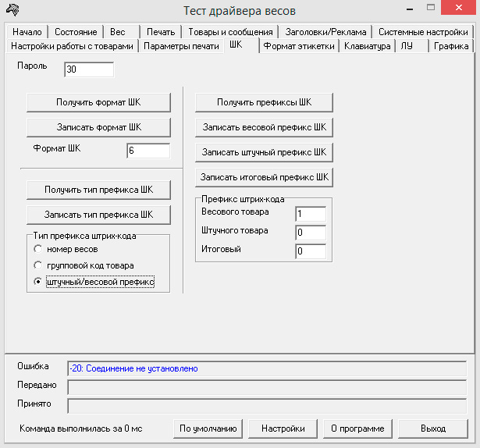The height and width of the screenshot is (448, 480).
Task: Switch to 'Параметры печати' tab
Action: point(181,46)
